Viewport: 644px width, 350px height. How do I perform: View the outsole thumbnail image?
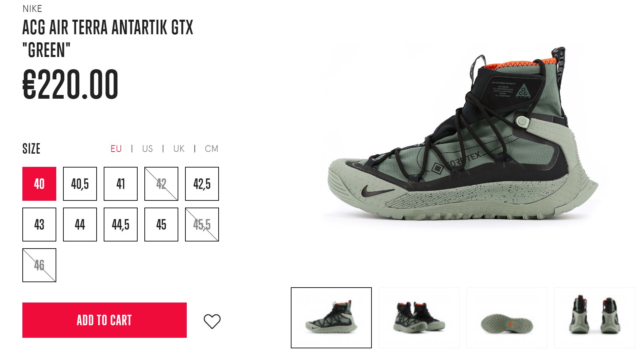coord(507,318)
